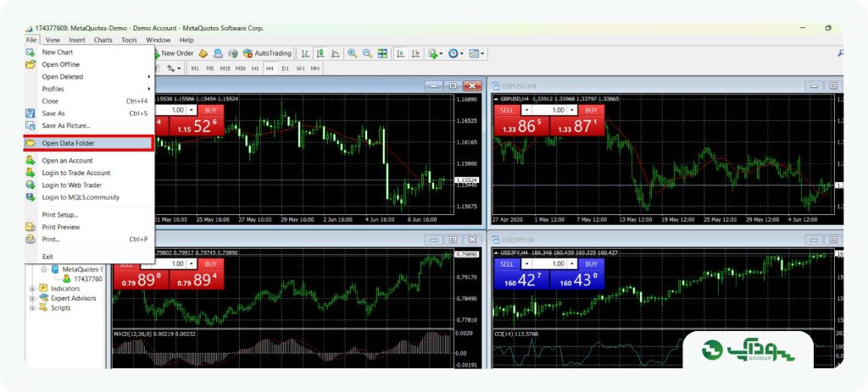Open the Profiles submenu
Image resolution: width=868 pixels, height=392 pixels.
tap(88, 89)
